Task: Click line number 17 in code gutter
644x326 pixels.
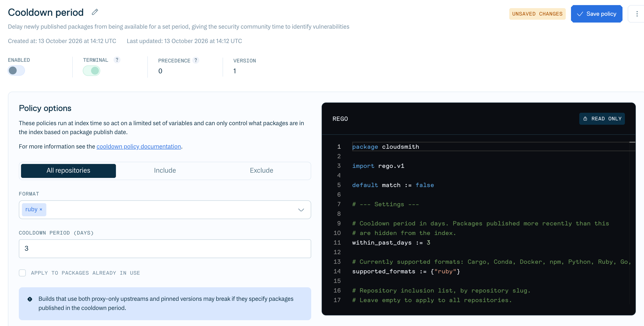Action: point(337,300)
